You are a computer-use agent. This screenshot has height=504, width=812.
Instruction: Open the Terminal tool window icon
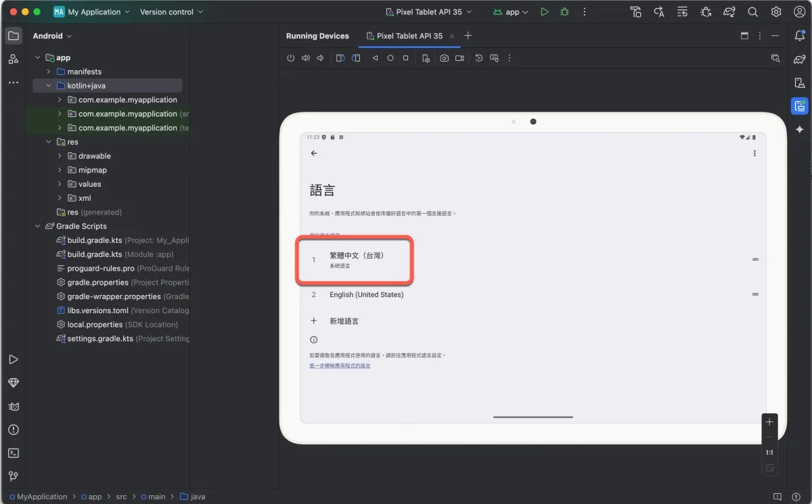(x=13, y=453)
